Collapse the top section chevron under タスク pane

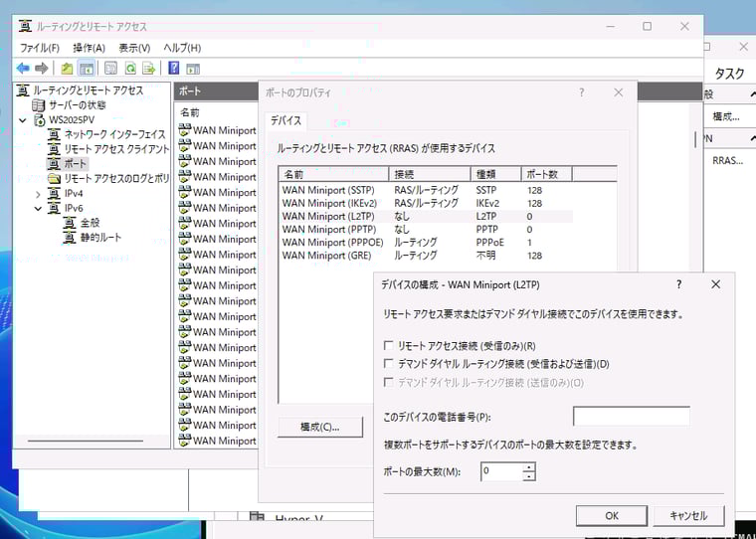click(752, 94)
